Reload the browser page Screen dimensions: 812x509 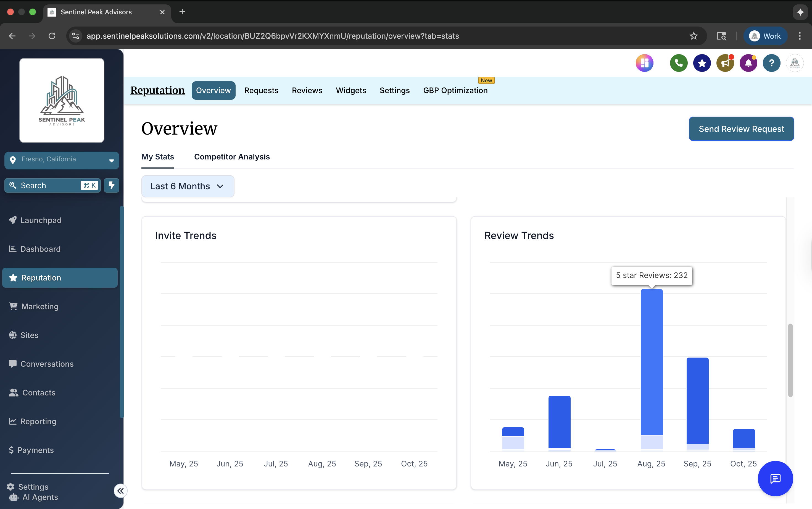point(52,36)
